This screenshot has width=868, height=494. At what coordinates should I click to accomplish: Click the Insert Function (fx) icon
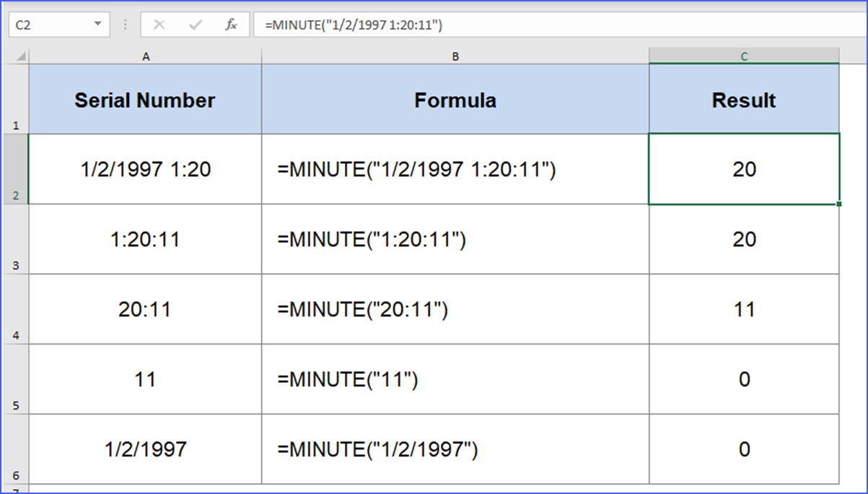231,25
